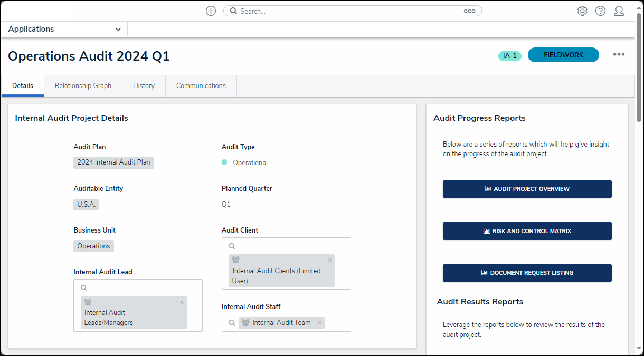
Task: Remove Internal Audit Clients from Audit Client
Action: click(330, 260)
